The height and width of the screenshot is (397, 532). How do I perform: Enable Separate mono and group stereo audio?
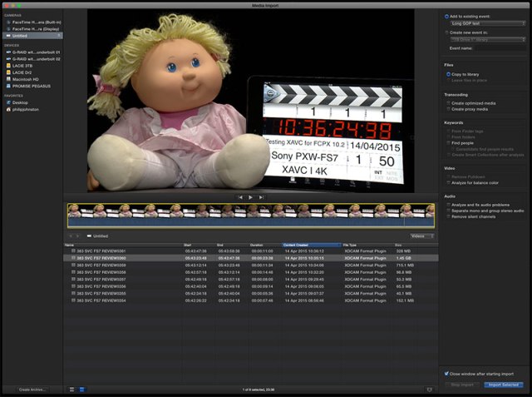(448, 211)
